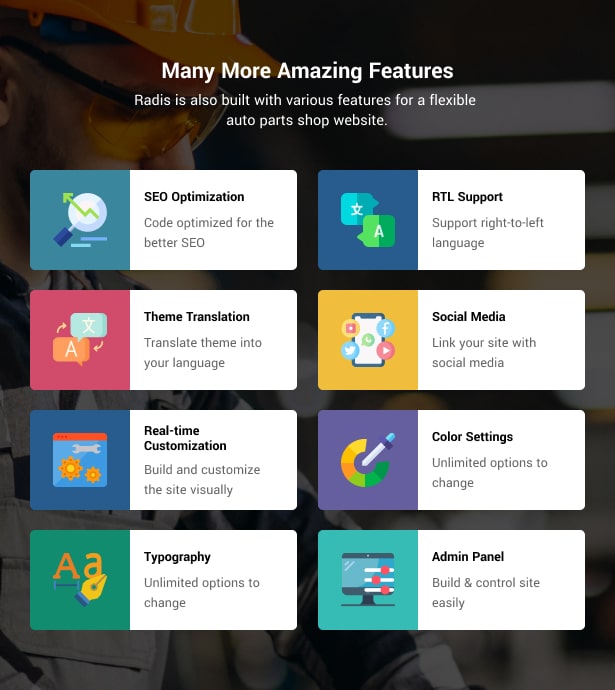
Task: Click the Admin Panel monitor sliders icon
Action: (368, 579)
